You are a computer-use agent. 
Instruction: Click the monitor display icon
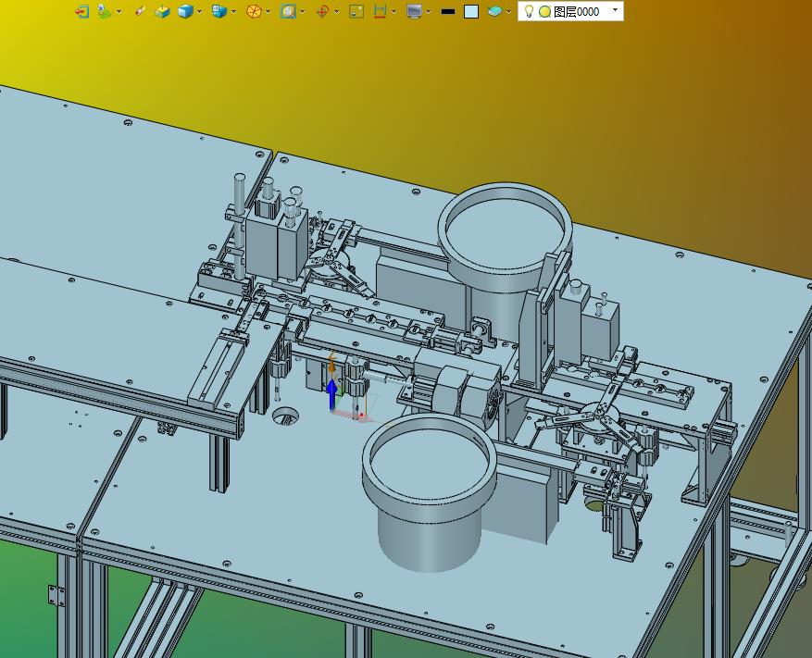point(414,11)
